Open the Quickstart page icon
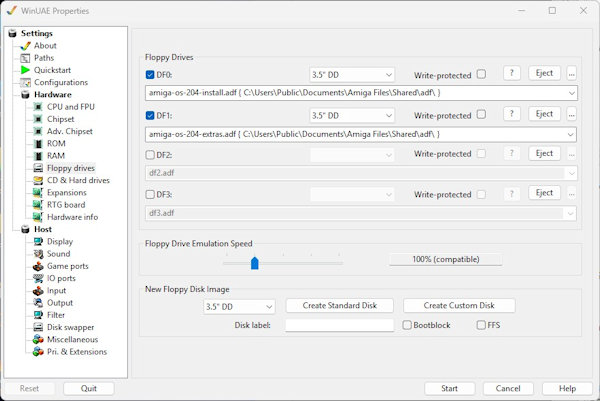600x401 pixels. point(26,70)
